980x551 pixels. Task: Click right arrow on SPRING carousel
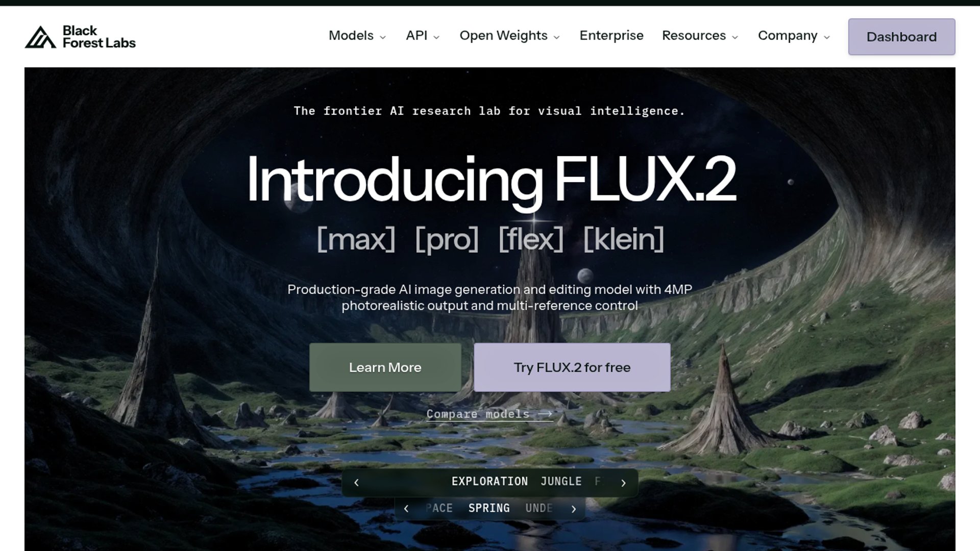[574, 509]
